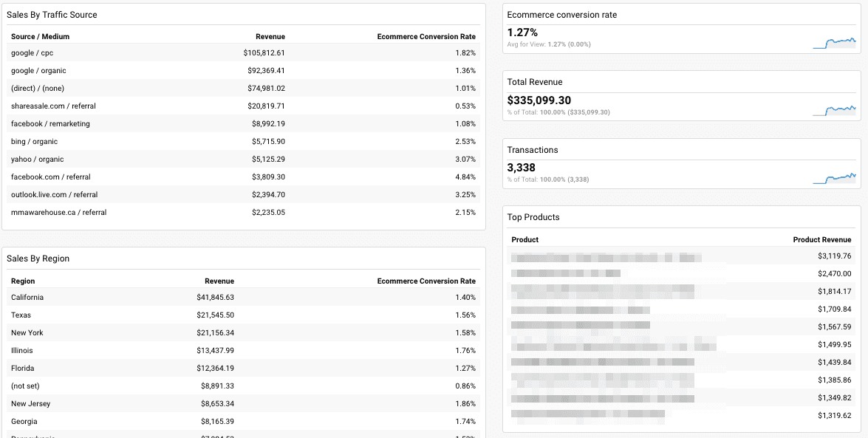Click the Total Revenue sparkline chart
This screenshot has height=438, width=868.
(x=835, y=110)
